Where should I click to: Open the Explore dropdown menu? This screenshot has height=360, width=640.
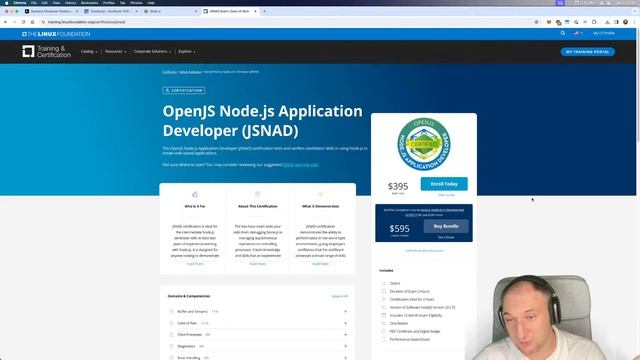(187, 52)
